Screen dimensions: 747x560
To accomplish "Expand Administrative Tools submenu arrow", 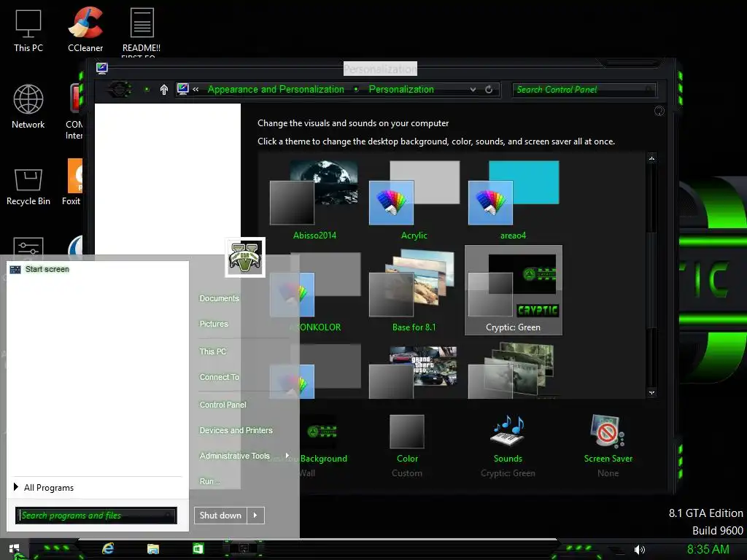I will click(287, 456).
